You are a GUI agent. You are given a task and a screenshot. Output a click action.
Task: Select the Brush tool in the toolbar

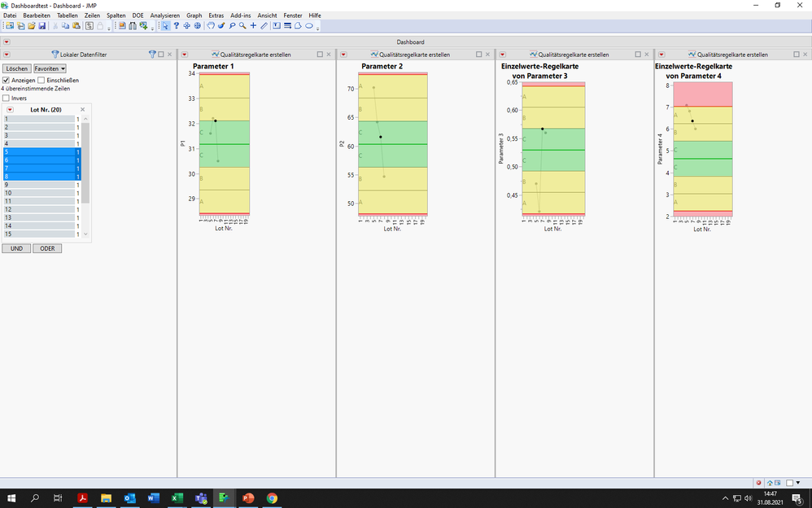(220, 27)
